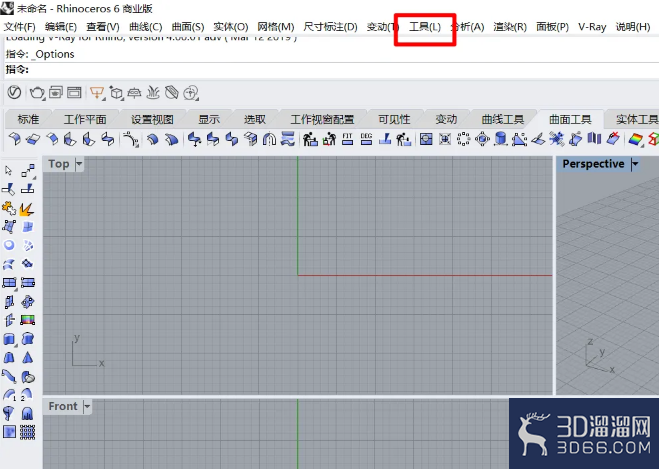Click the rainbow-colored surface analysis icon
This screenshot has height=469, width=659.
click(635, 139)
